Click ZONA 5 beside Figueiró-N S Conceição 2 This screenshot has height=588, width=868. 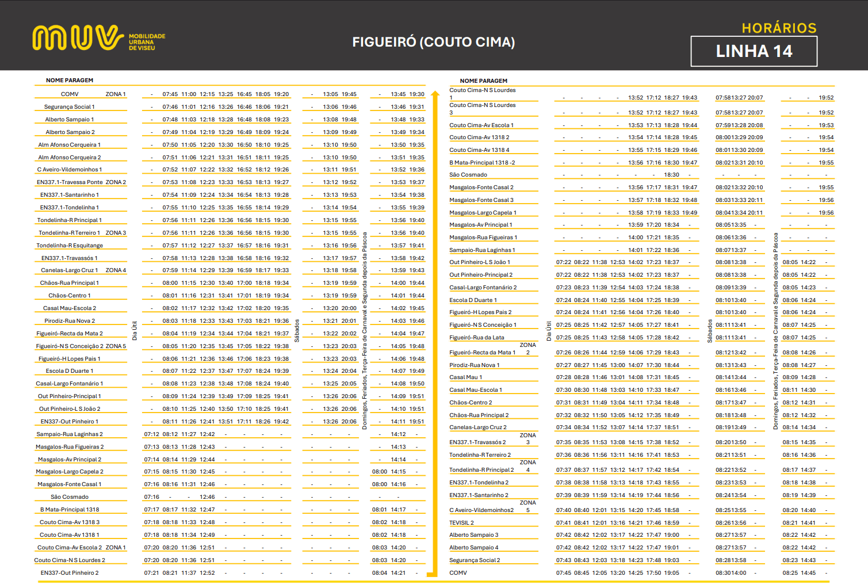pos(116,346)
